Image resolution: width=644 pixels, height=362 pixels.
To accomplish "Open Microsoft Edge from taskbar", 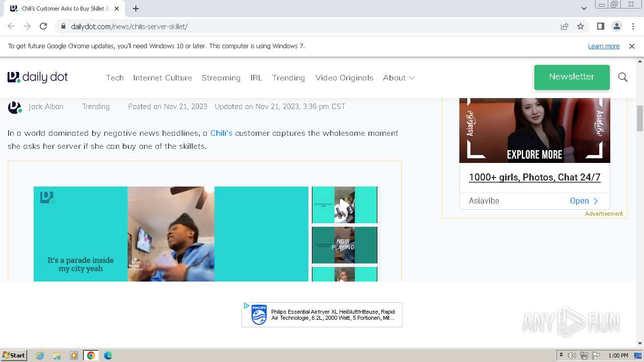I will pos(108,355).
